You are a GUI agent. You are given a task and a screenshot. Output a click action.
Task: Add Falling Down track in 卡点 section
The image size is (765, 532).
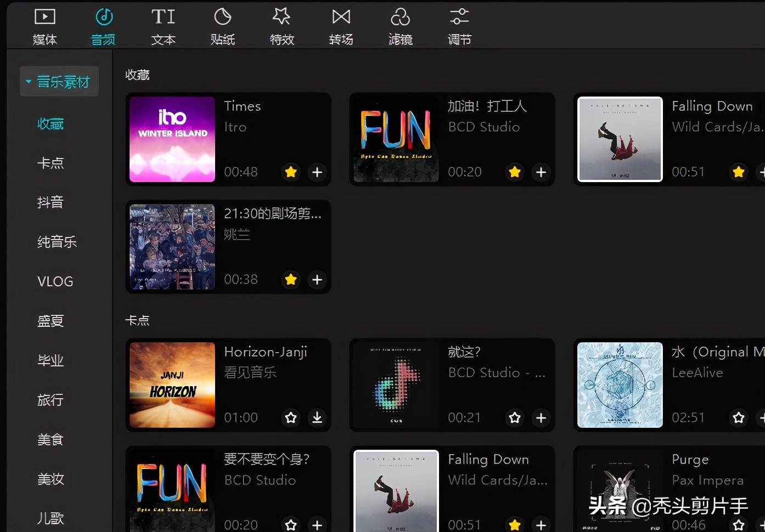pos(541,524)
